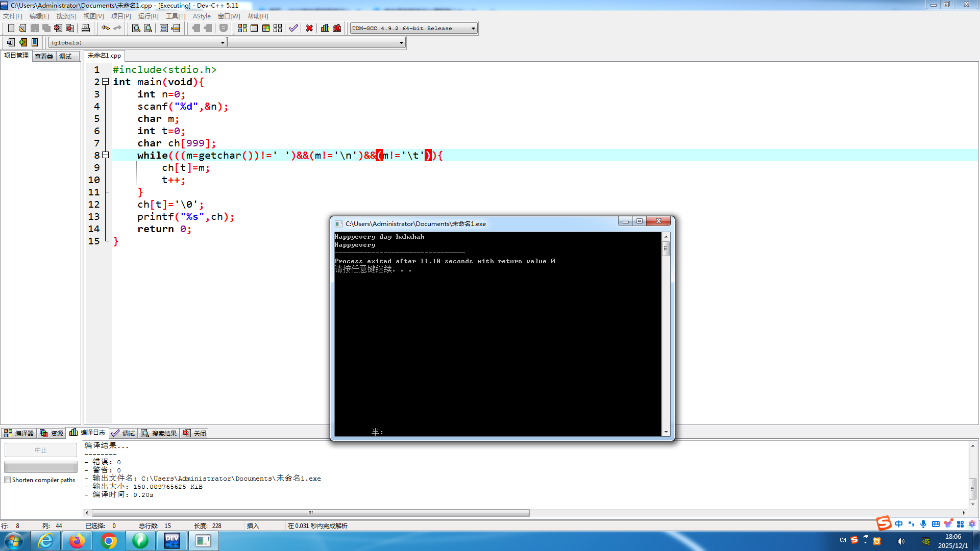This screenshot has width=980, height=551.
Task: Click the New file icon
Action: tap(11, 28)
